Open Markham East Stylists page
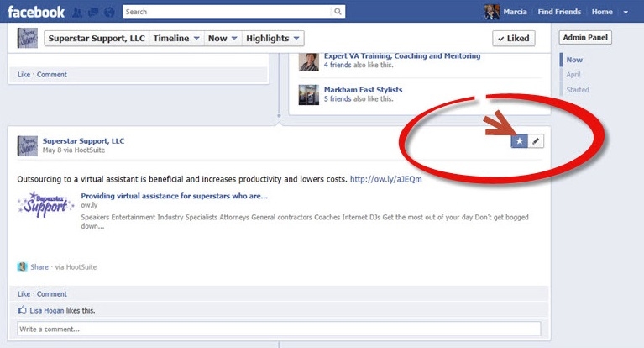Screen dimensions: 644x348 coord(363,90)
